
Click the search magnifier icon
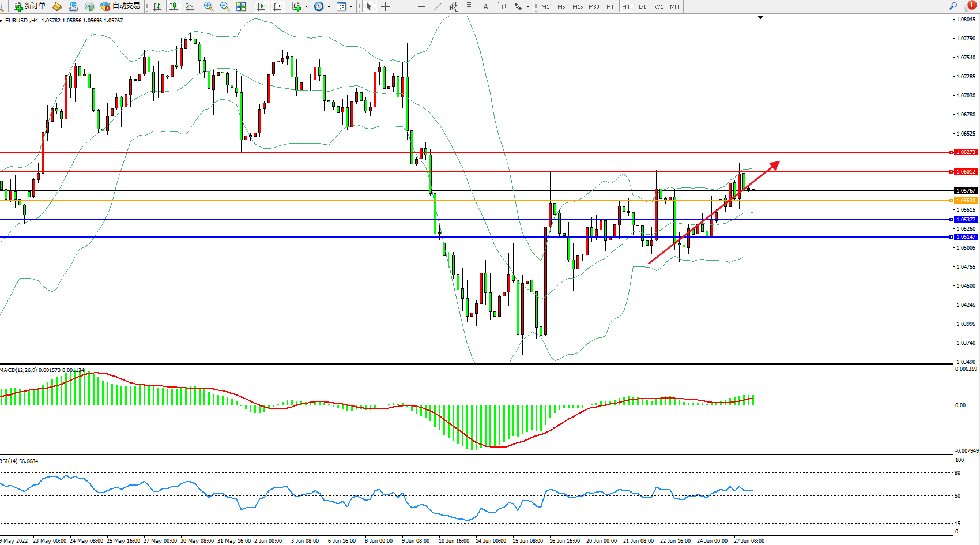953,6
